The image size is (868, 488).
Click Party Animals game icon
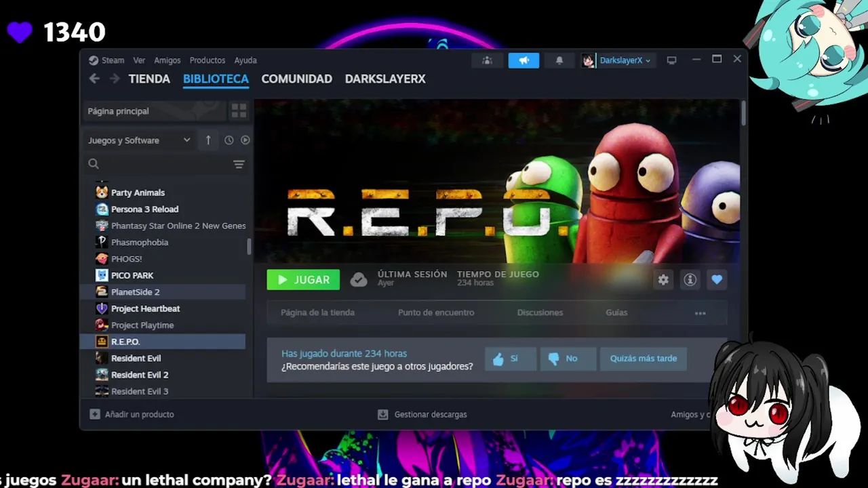102,192
